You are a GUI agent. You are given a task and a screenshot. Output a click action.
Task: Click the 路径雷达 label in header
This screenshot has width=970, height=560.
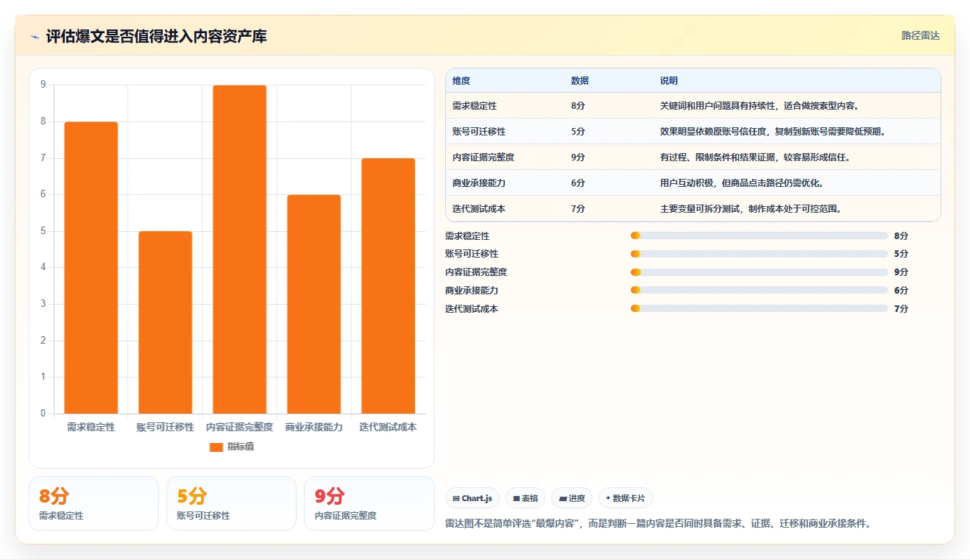[921, 35]
